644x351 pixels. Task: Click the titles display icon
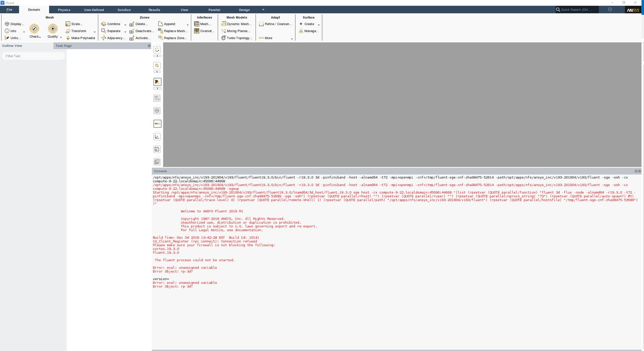click(x=157, y=149)
